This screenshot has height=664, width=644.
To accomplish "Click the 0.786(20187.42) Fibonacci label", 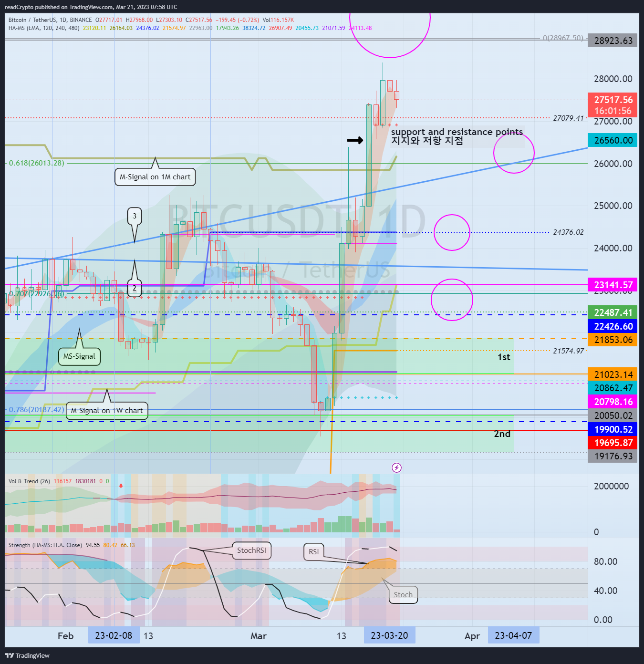I will point(36,410).
